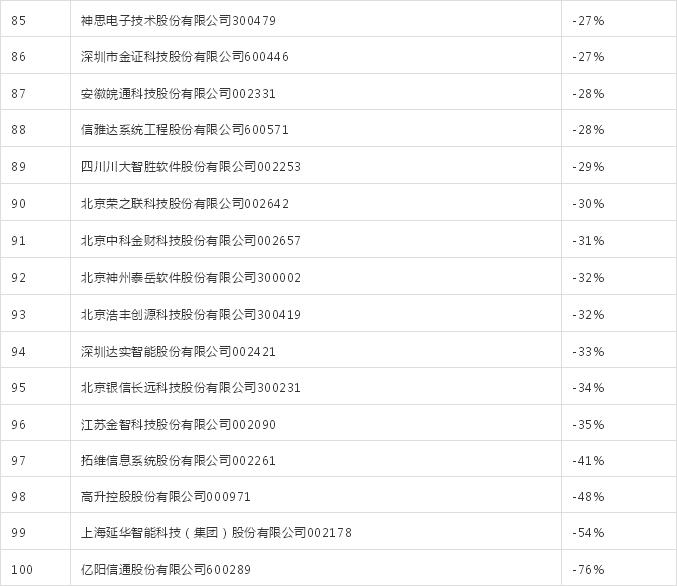Click 四川川大智胜软件股份有限公司002253 text
677x586 pixels.
coord(190,166)
